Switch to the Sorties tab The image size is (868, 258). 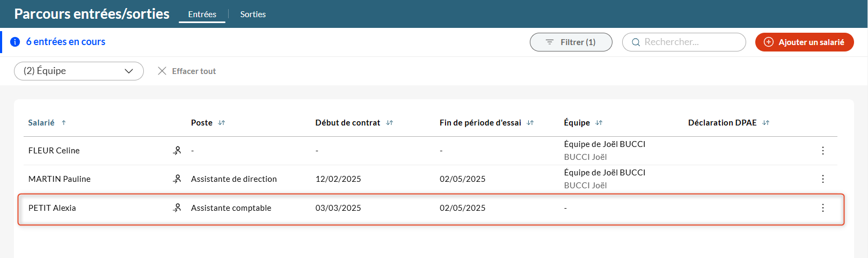point(253,14)
